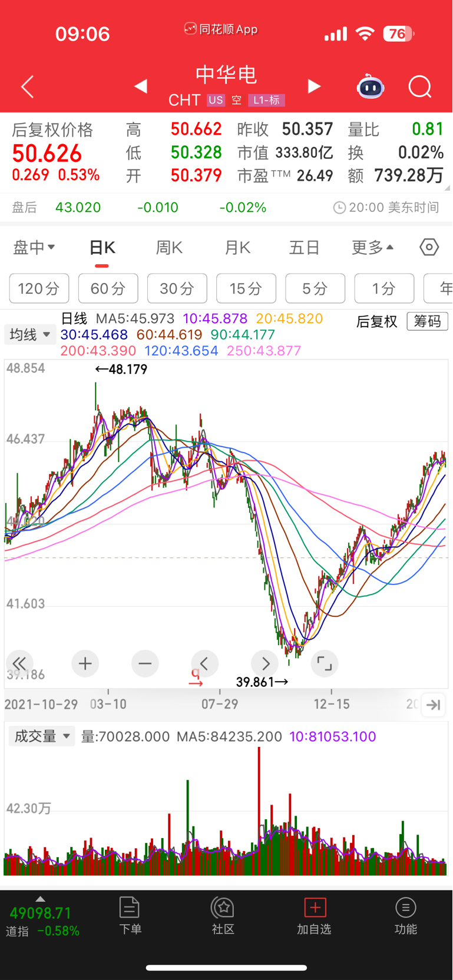This screenshot has width=453, height=980.
Task: Select the 30分 interval
Action: (x=177, y=288)
